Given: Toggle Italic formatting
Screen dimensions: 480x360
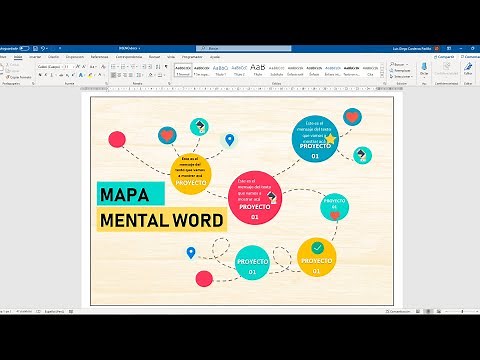Looking at the screenshot, I should tap(46, 75).
